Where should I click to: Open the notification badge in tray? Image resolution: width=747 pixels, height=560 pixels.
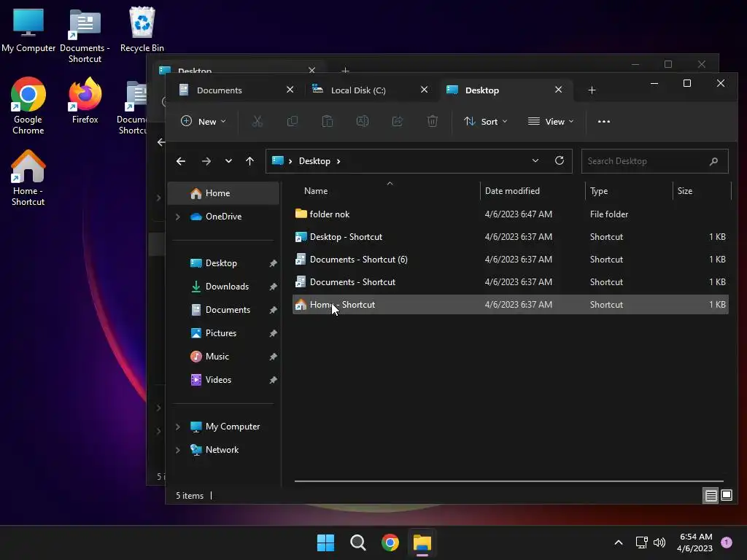727,542
